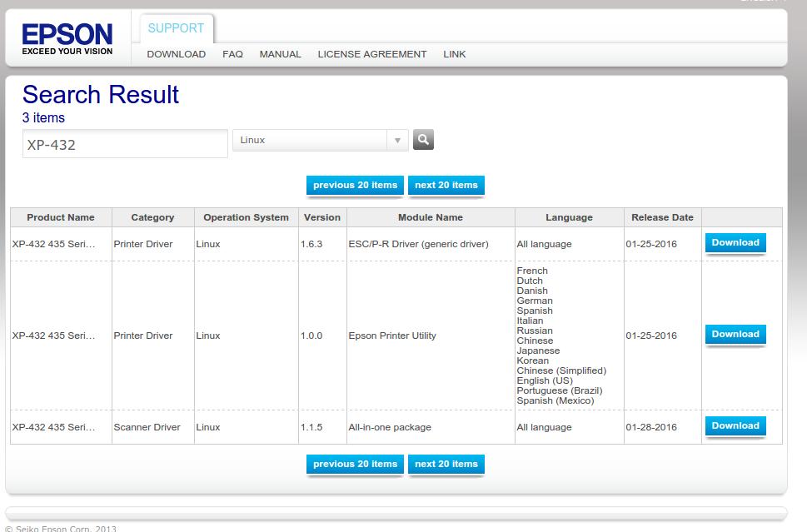The image size is (807, 532).
Task: Click 'Chinese (Simplified)' in language list
Action: click(561, 371)
